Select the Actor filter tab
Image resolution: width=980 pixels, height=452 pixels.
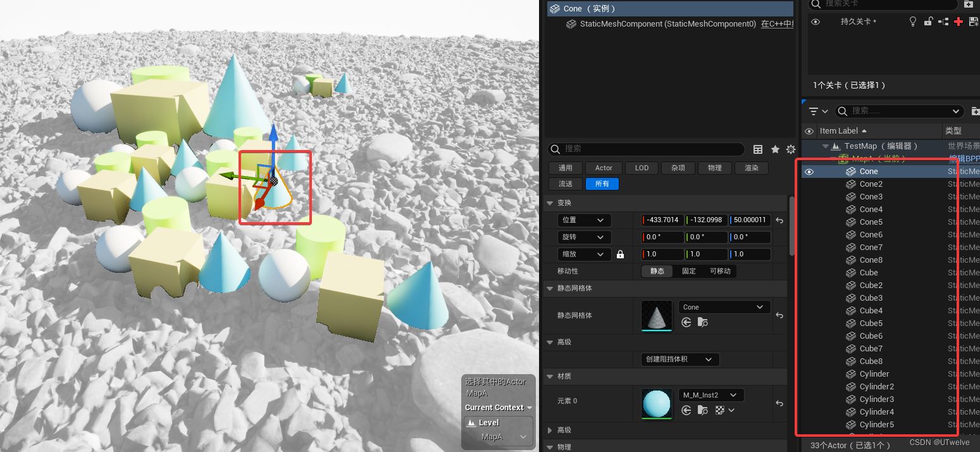click(604, 168)
